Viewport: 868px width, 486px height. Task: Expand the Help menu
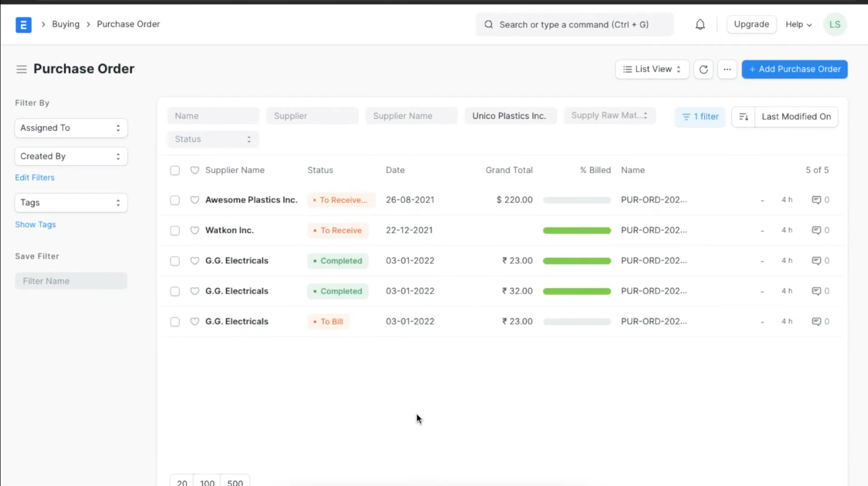click(798, 25)
